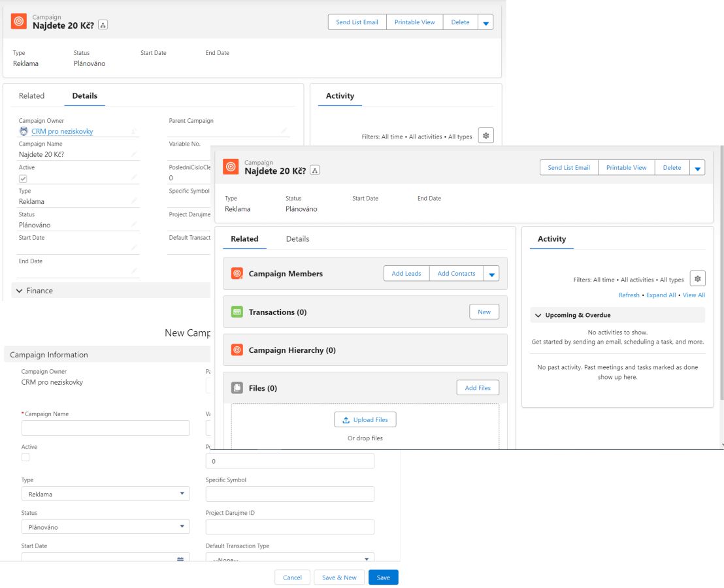
Task: Click the Campaign Members orange target icon
Action: pyautogui.click(x=237, y=274)
